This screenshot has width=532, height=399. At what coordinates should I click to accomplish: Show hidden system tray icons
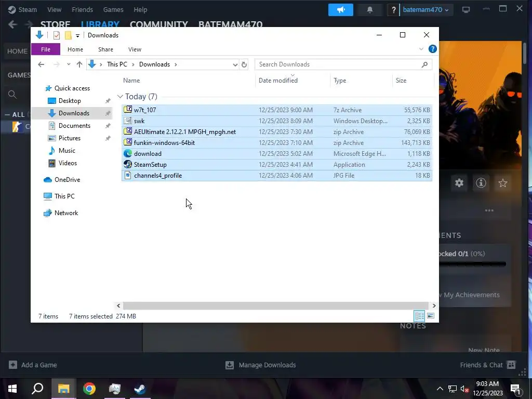click(440, 389)
